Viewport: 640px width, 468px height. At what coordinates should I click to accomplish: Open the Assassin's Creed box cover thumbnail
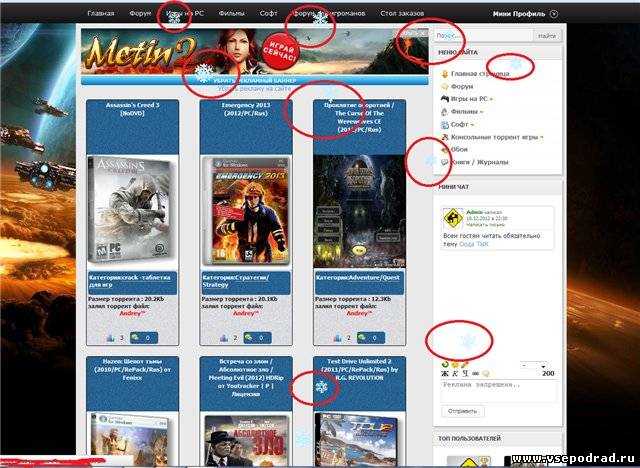point(133,211)
